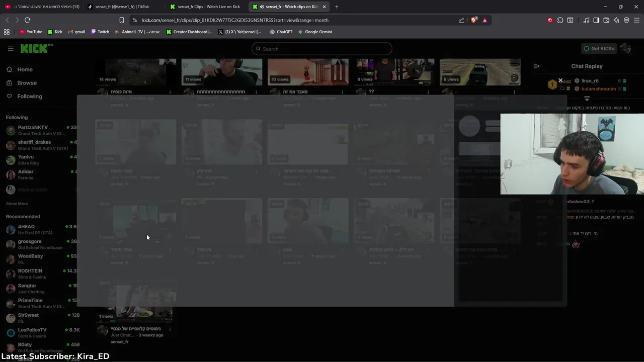Focus the Kick Search field
Viewport: 644px width, 362px height.
322,49
